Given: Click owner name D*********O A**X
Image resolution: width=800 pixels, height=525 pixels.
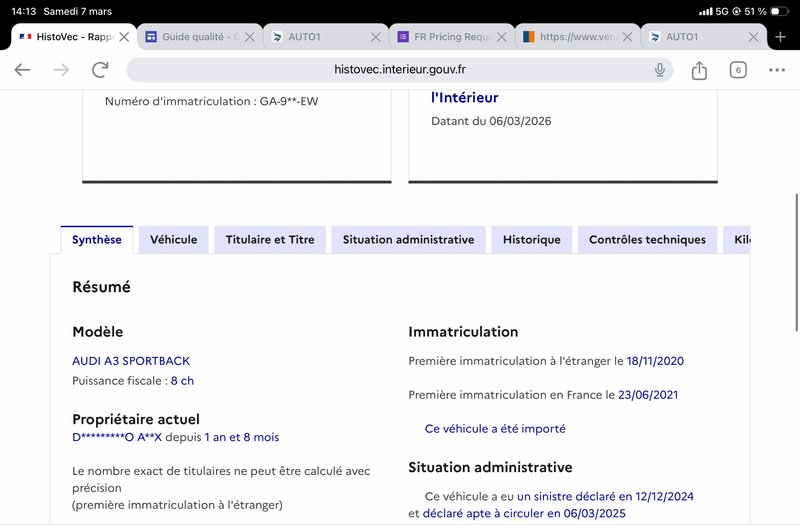Looking at the screenshot, I should pos(117,437).
